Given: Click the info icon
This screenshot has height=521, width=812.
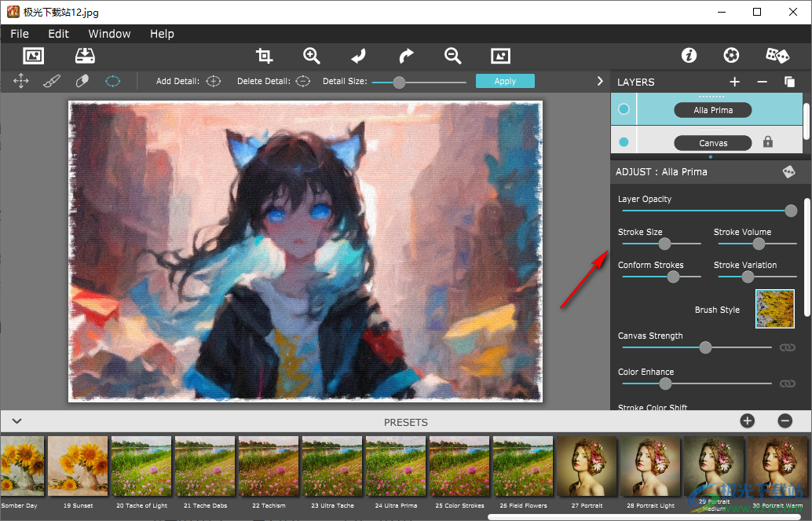Looking at the screenshot, I should 689,55.
